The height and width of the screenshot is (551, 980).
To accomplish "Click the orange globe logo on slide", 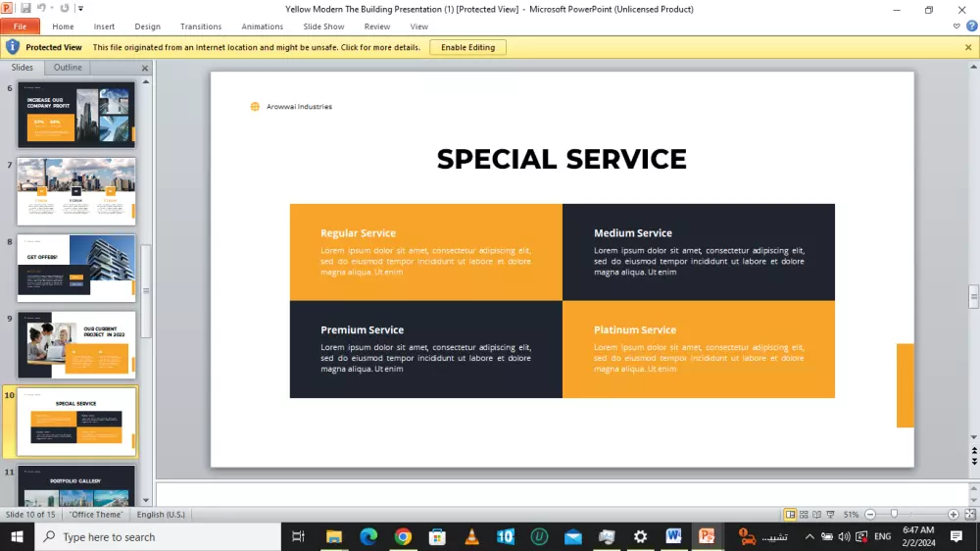I will pyautogui.click(x=255, y=107).
